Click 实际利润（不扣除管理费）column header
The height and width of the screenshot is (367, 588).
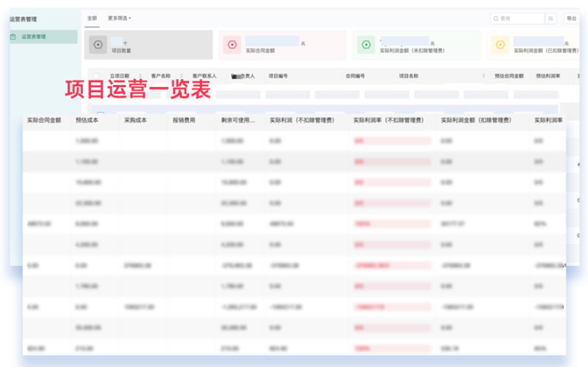click(x=302, y=120)
